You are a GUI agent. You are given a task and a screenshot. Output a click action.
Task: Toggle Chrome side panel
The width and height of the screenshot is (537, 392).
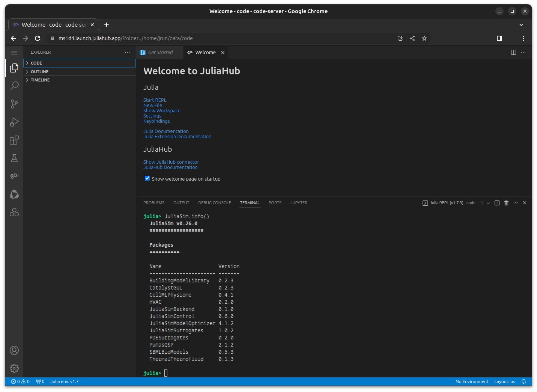pyautogui.click(x=499, y=38)
